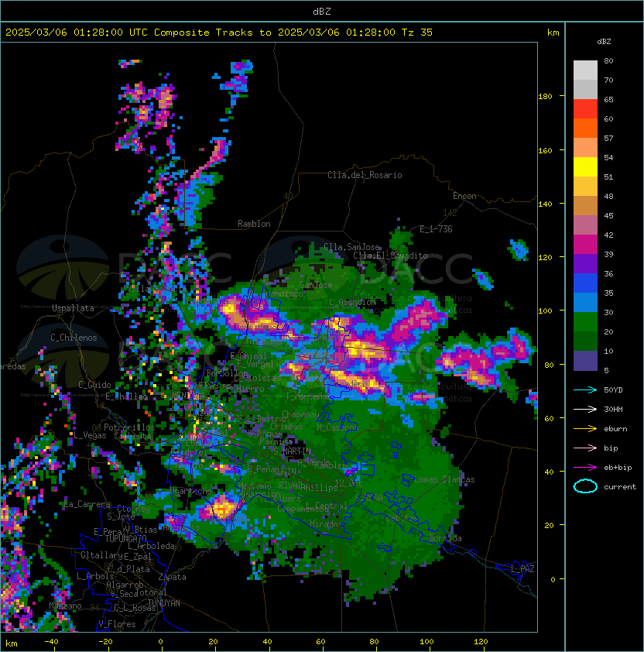Pick the green 20–30 dBZ legend band

(x=585, y=322)
